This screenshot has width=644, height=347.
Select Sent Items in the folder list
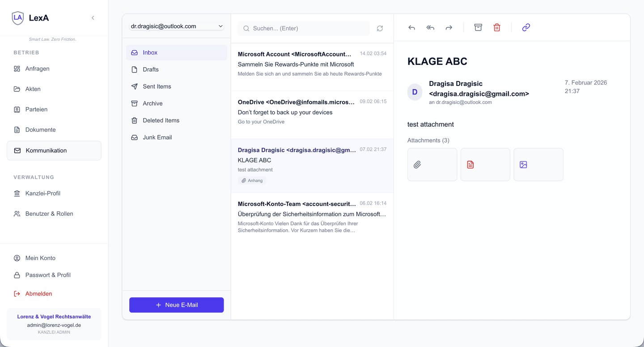click(x=157, y=86)
